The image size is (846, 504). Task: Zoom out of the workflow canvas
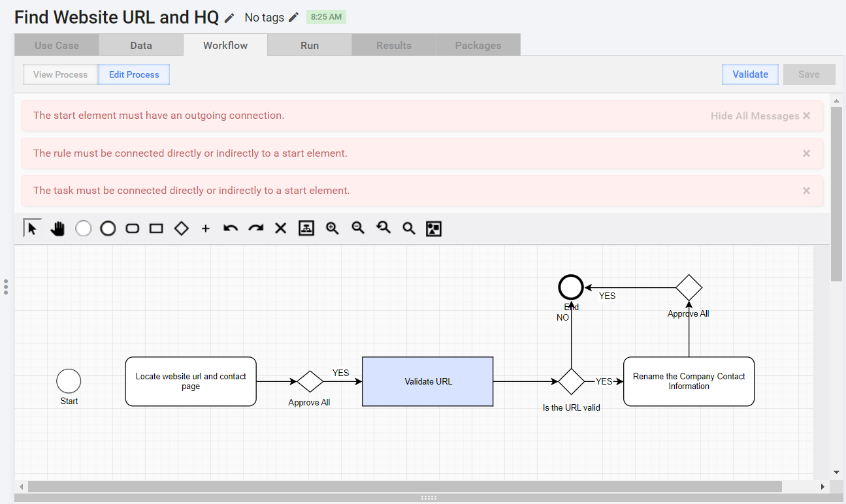coord(358,228)
